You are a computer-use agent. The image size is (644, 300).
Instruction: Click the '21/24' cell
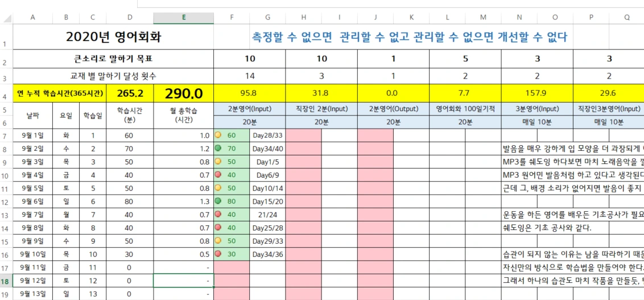pyautogui.click(x=267, y=215)
